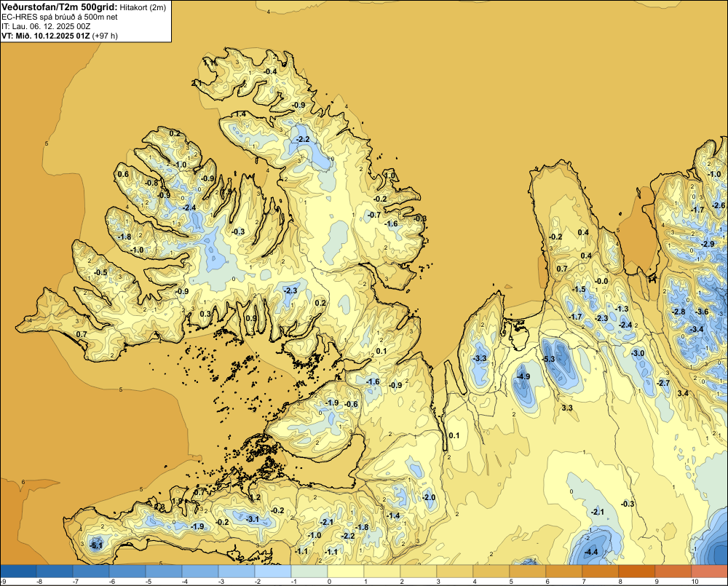728x586 pixels.
Task: Click the title text 'Veðurstofan/T2m 500grid'
Action: pos(59,7)
